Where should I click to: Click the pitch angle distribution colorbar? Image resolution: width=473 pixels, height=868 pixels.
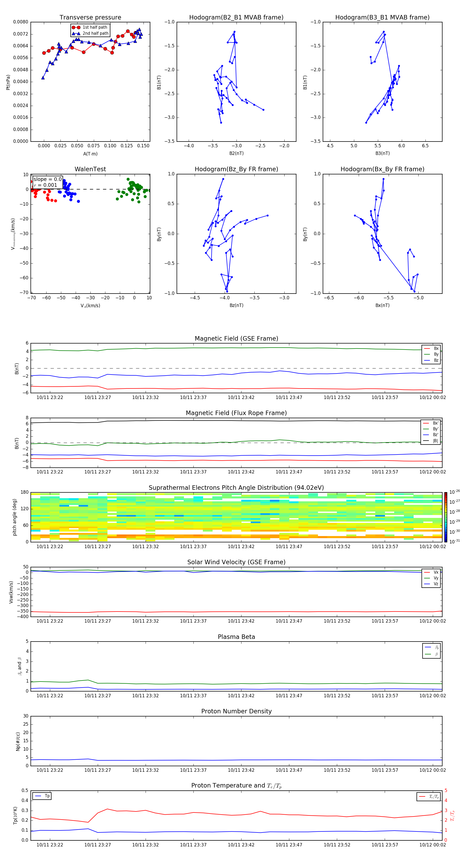tap(446, 517)
